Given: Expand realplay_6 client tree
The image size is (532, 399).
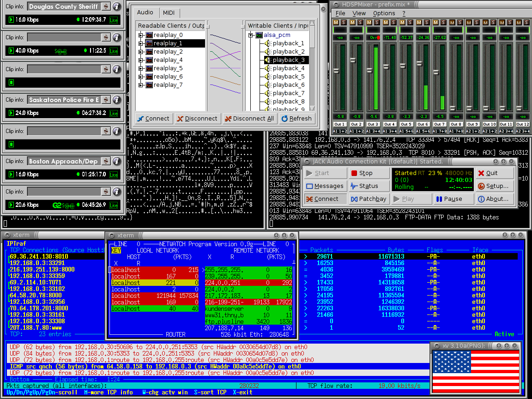Looking at the screenshot, I should 140,77.
